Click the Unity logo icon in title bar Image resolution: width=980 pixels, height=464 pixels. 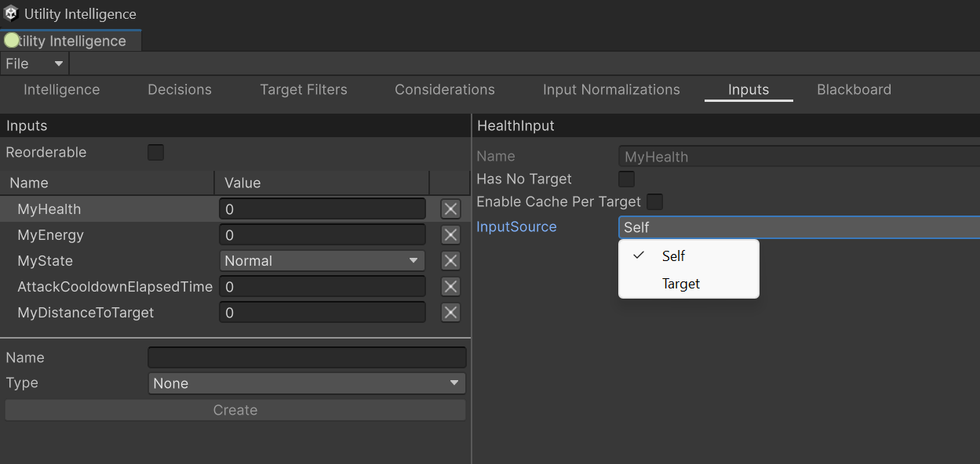pyautogui.click(x=11, y=13)
